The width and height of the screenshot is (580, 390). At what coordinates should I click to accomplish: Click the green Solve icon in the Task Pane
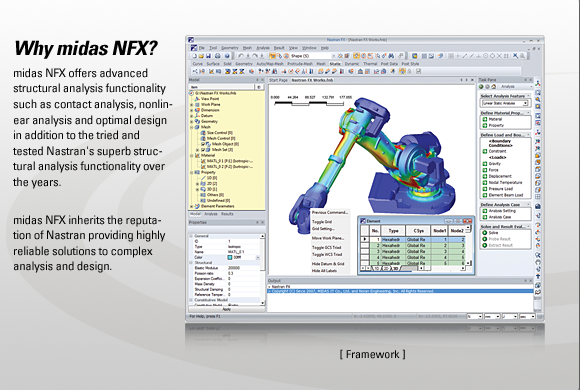coord(485,233)
